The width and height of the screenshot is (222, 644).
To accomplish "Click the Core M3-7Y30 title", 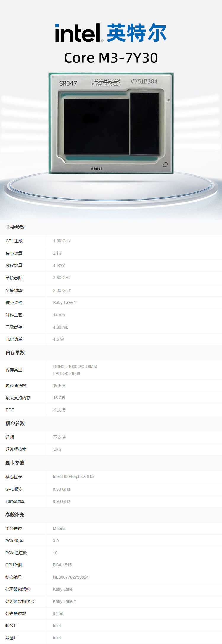I will [111, 58].
